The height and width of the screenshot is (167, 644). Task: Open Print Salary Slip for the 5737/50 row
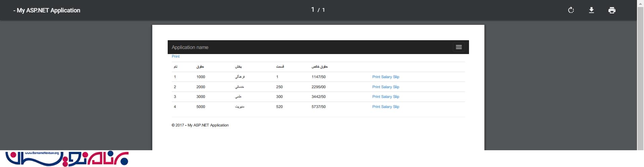coord(385,107)
